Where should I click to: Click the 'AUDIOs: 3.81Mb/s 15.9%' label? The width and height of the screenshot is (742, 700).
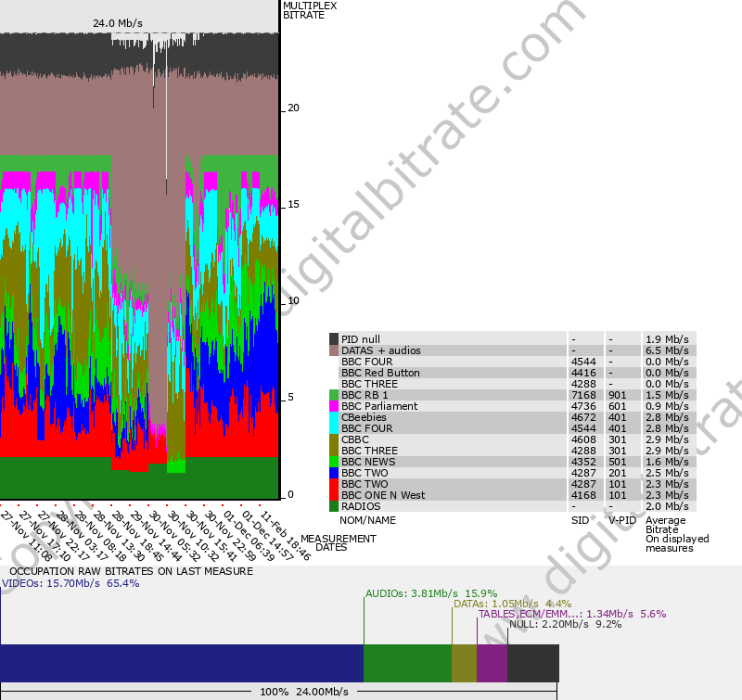pos(431,593)
